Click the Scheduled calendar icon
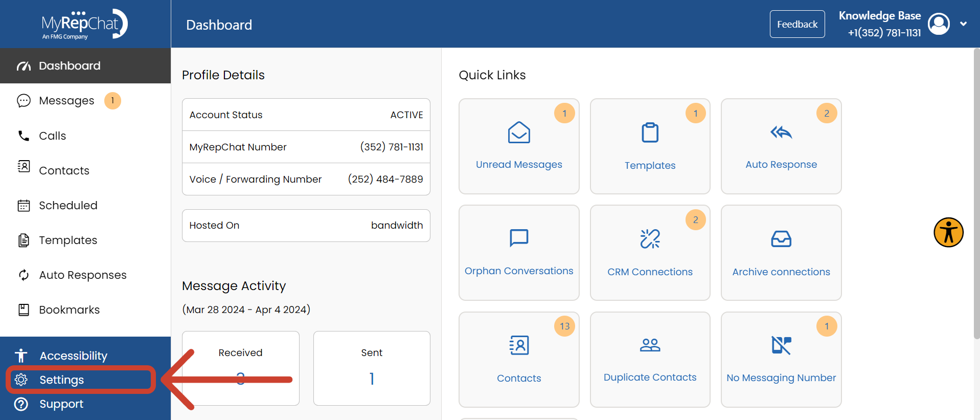The image size is (980, 420). tap(24, 205)
